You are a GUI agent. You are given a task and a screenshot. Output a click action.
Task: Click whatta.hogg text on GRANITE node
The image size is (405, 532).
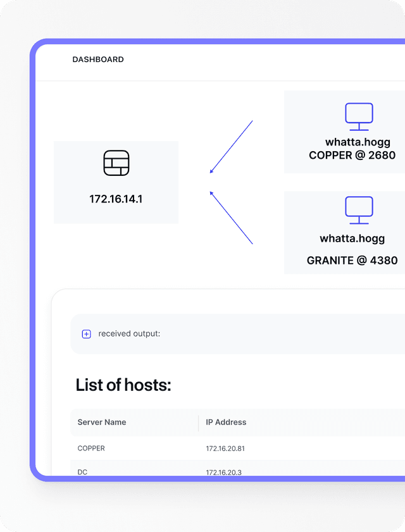(x=352, y=238)
